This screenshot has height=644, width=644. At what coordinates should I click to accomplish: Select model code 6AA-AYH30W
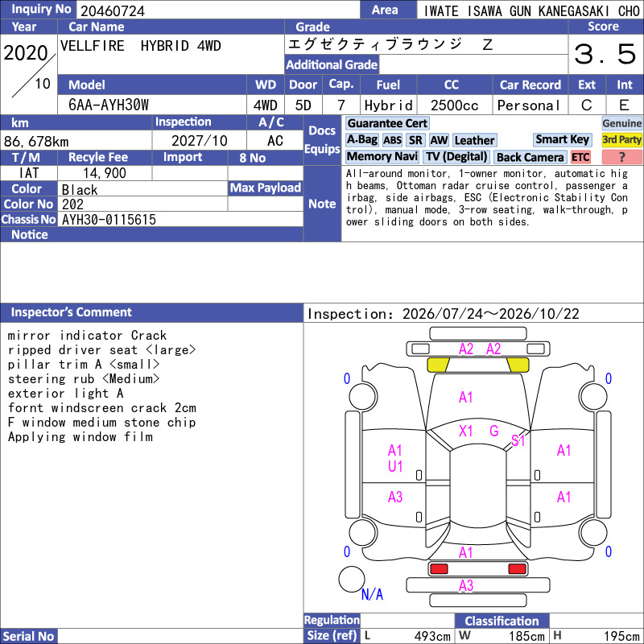[x=109, y=105]
